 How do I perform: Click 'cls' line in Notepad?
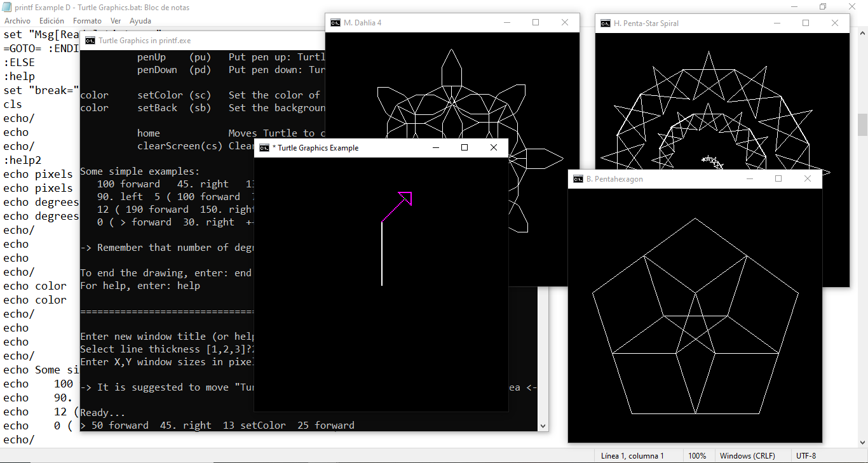pyautogui.click(x=13, y=104)
